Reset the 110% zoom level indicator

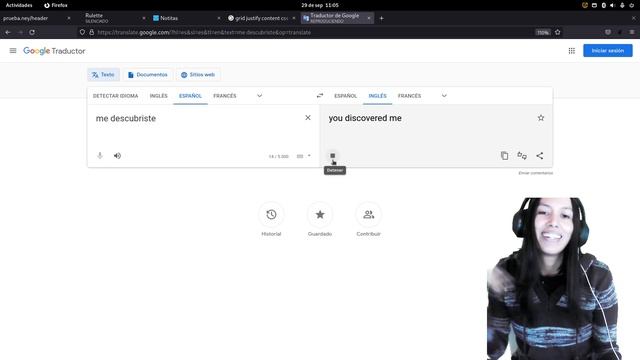(542, 32)
